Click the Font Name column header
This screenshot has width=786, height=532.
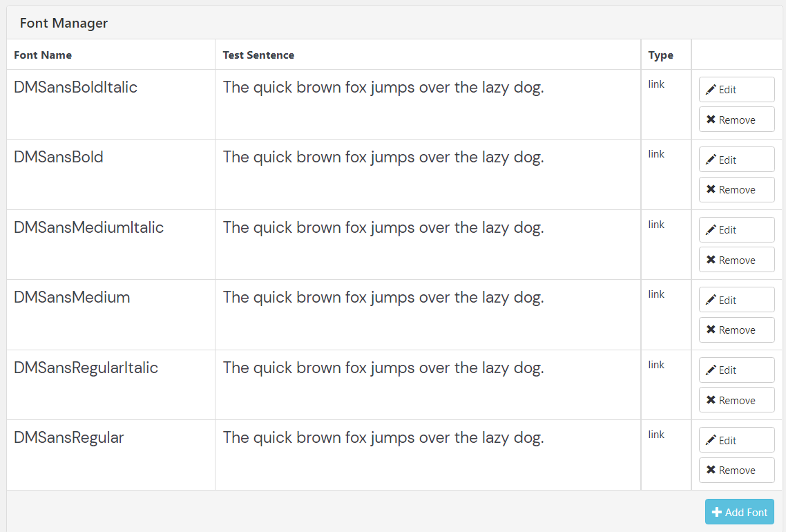coord(43,55)
